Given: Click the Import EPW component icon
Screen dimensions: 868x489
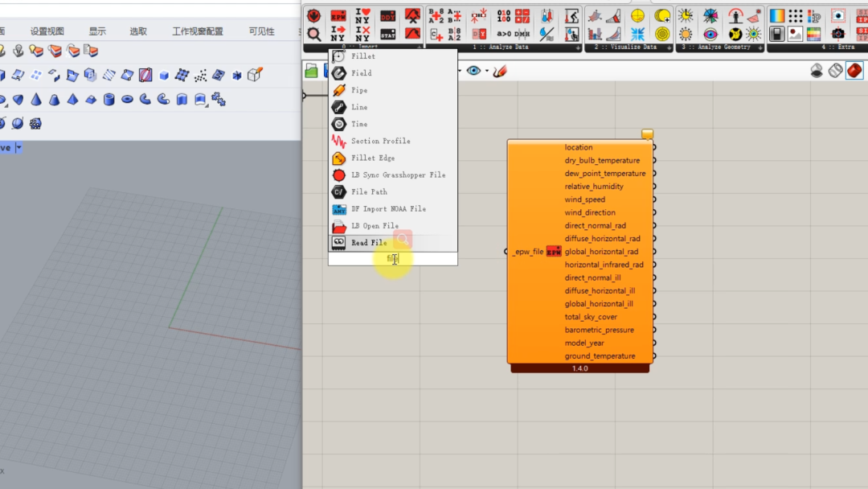Looking at the screenshot, I should [x=338, y=15].
